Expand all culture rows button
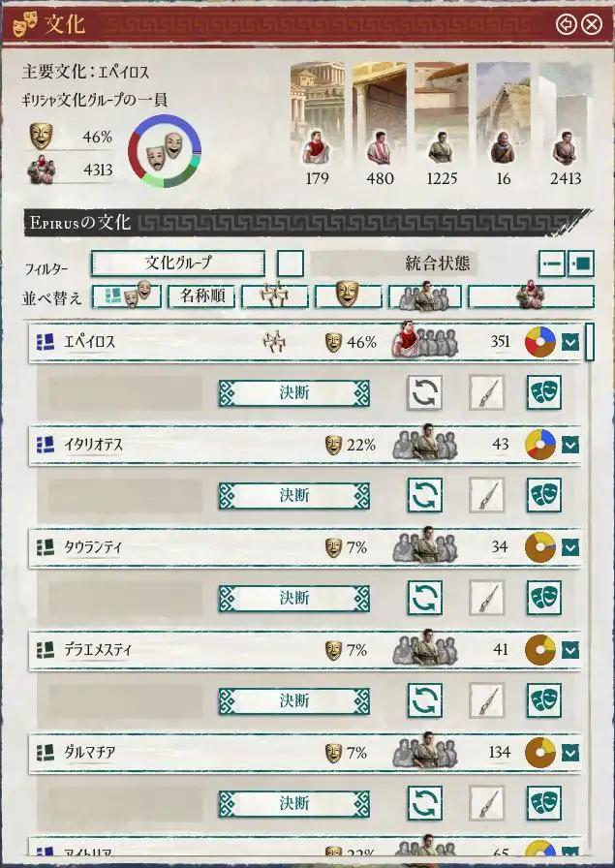Viewport: 615px width, 868px height. pos(581,263)
